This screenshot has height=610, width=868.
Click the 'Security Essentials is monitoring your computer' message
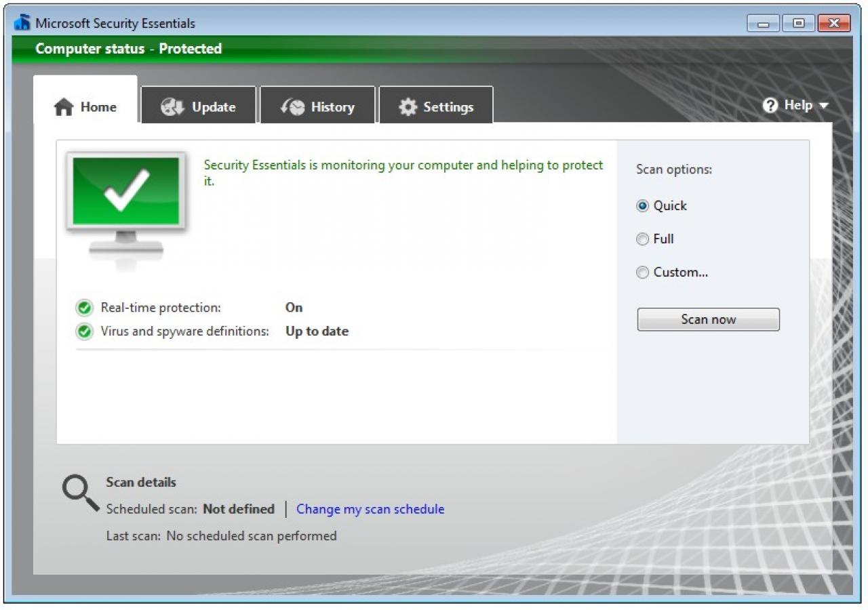[403, 173]
